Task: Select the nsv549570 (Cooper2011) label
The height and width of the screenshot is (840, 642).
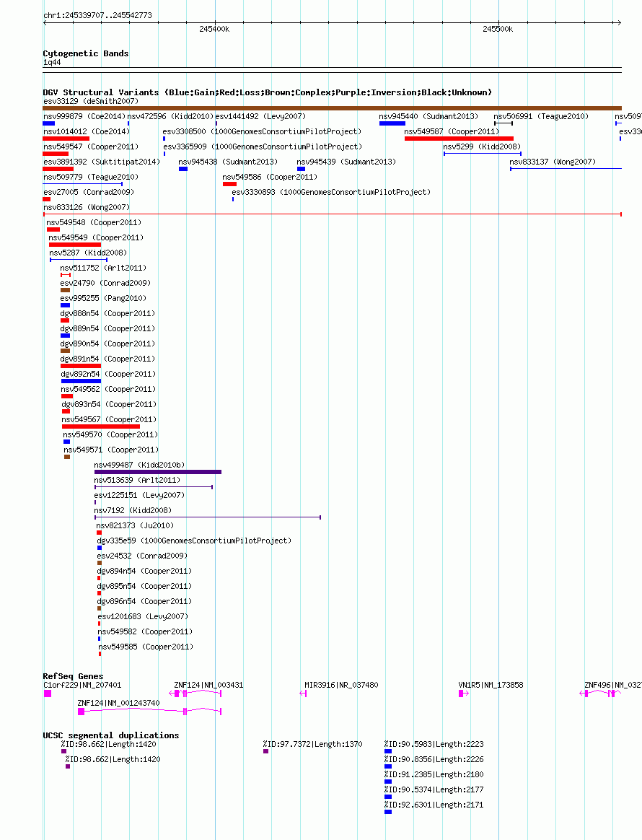Action: tap(110, 434)
